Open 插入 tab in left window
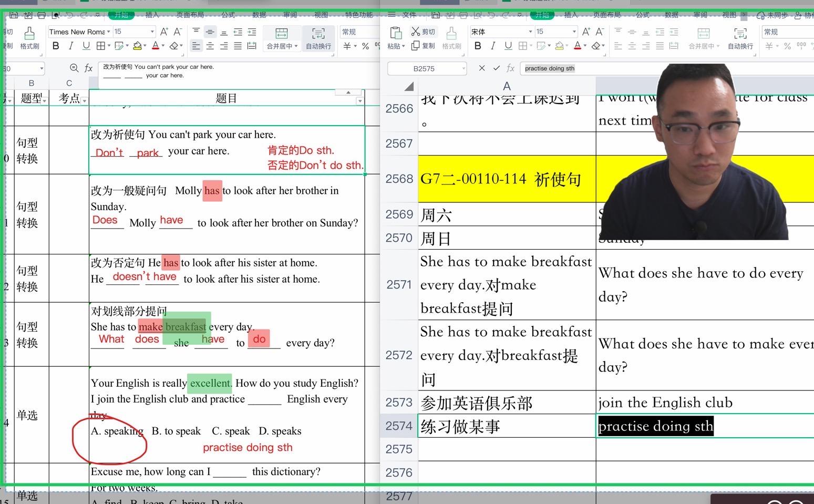Screen dimensions: 814x504 tap(152, 15)
